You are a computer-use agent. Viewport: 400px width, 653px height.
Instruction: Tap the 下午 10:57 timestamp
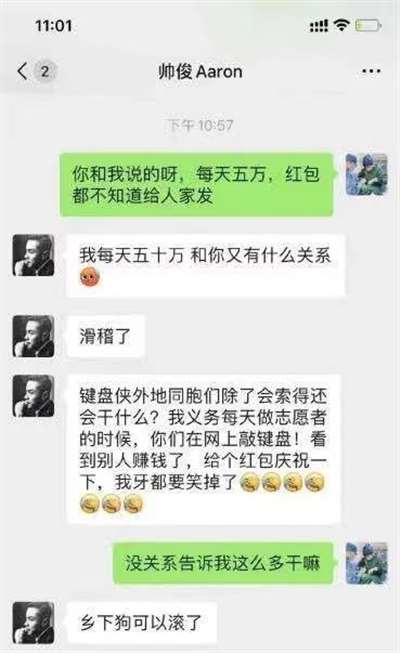coord(200,125)
